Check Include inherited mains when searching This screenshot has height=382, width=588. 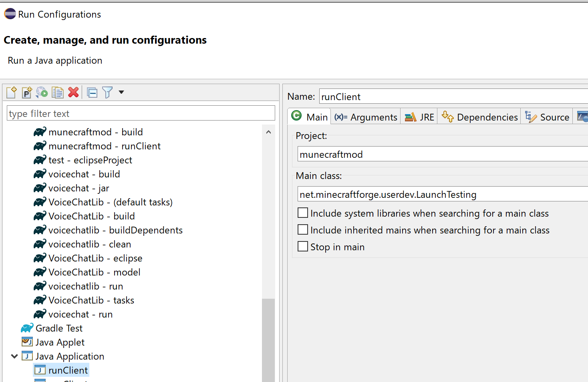[x=302, y=229]
